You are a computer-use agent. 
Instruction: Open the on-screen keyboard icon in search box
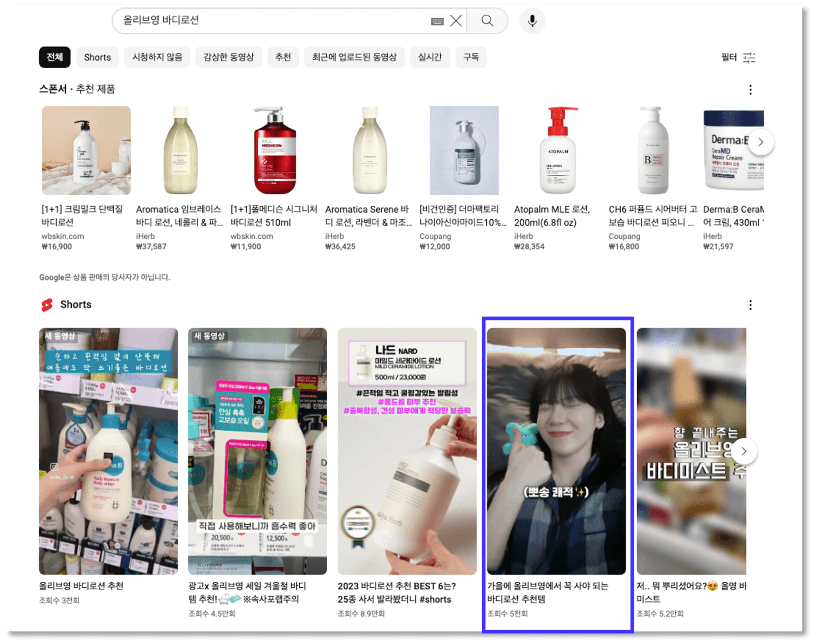437,21
